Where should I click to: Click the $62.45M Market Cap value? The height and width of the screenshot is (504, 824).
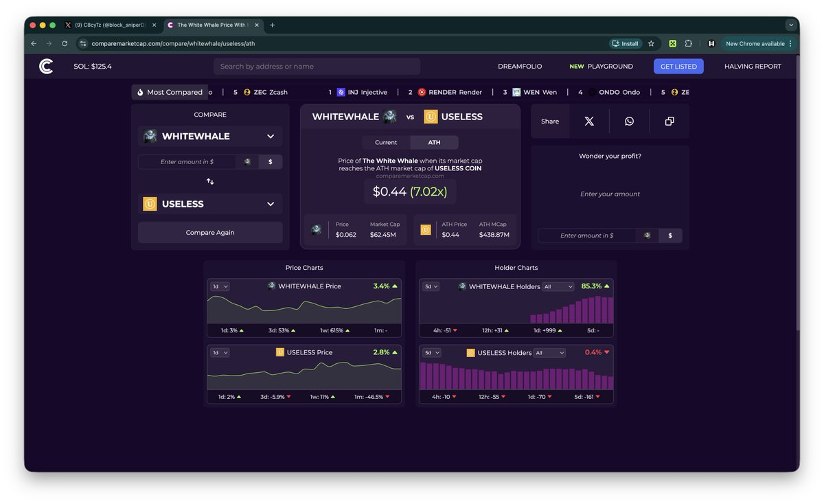point(385,235)
